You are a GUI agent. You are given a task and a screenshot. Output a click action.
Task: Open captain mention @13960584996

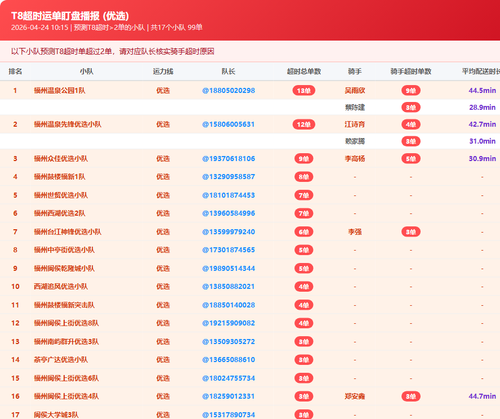(228, 213)
